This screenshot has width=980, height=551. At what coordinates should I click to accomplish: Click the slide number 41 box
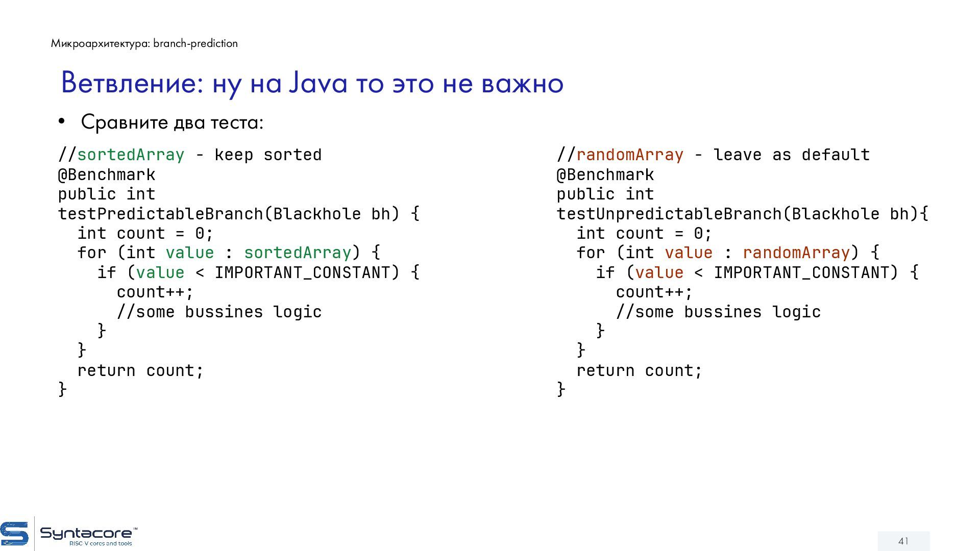pyautogui.click(x=903, y=541)
